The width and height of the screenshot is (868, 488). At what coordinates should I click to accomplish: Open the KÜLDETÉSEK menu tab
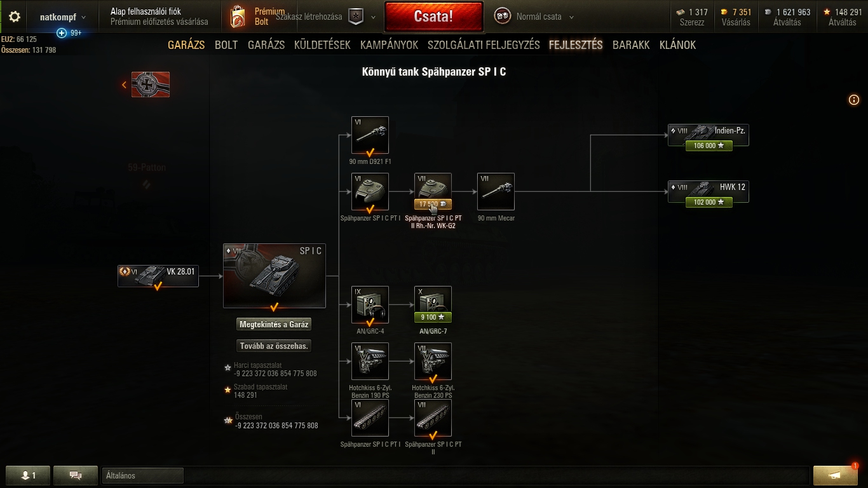click(x=322, y=45)
